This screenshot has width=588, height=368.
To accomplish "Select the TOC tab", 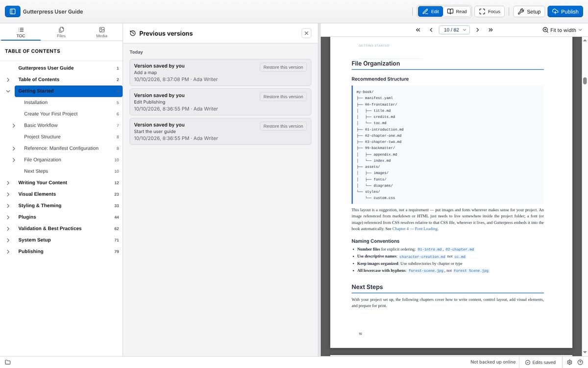I will click(x=21, y=32).
